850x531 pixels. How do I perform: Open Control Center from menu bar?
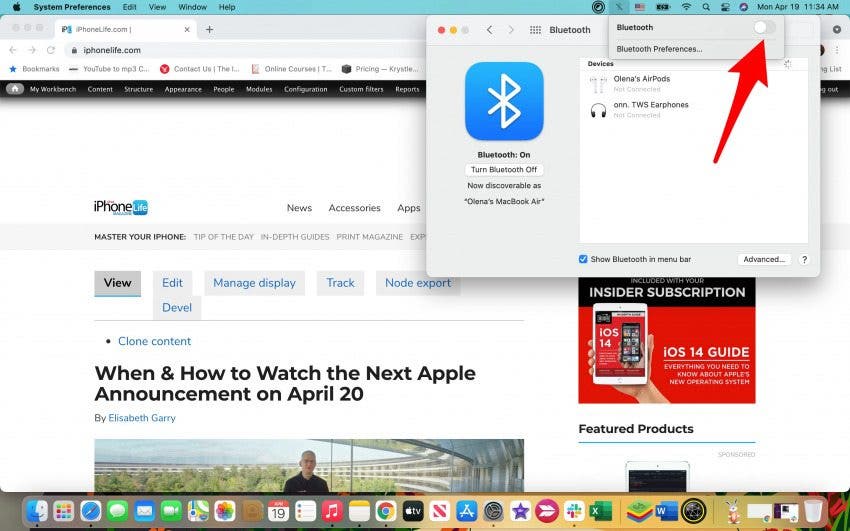(725, 7)
